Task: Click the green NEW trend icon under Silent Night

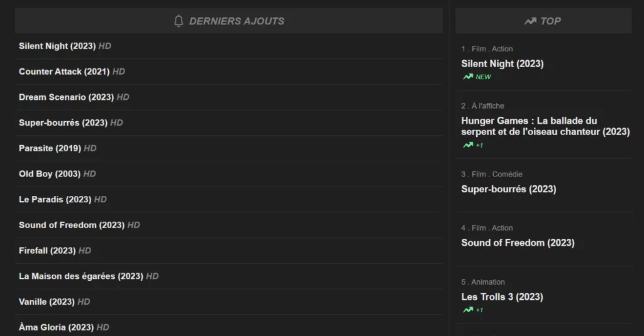Action: 468,77
